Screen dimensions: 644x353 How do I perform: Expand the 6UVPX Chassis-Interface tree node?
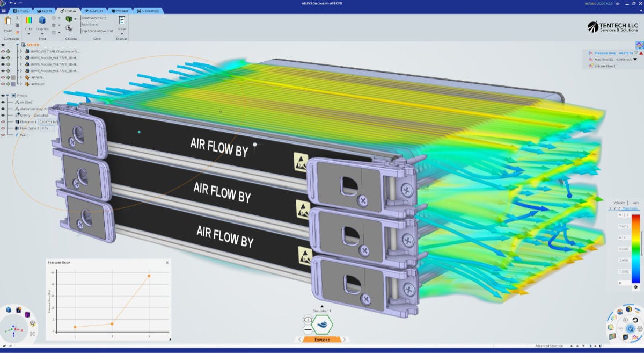pyautogui.click(x=20, y=51)
